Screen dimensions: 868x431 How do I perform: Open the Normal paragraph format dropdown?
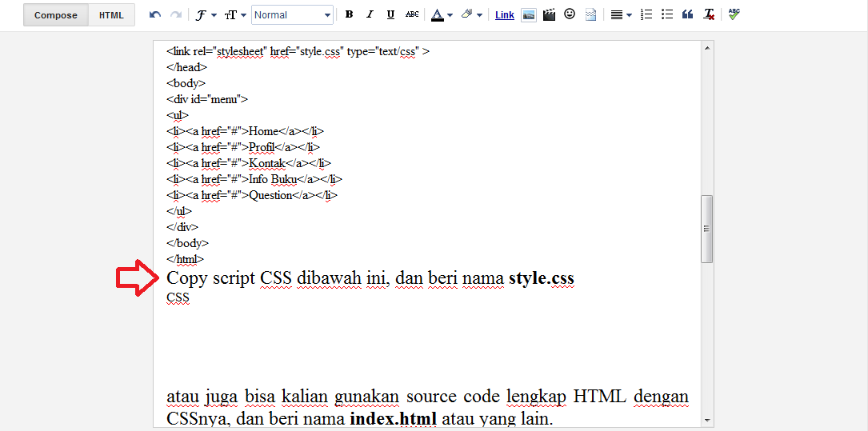tap(292, 15)
